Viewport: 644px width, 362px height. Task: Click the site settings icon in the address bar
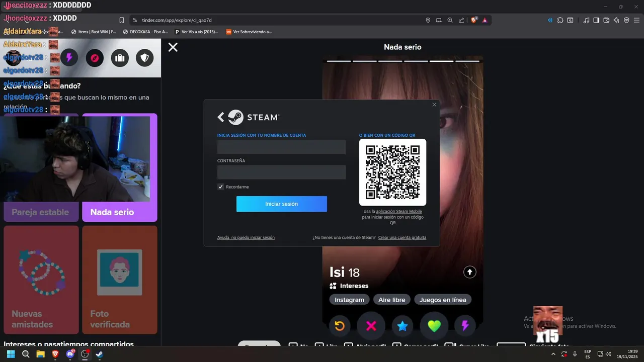pyautogui.click(x=134, y=20)
